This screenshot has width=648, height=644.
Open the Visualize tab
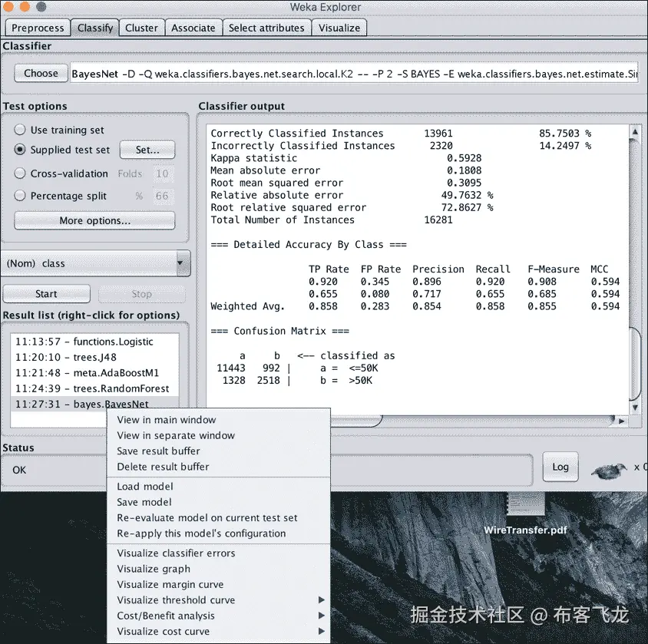coord(339,28)
